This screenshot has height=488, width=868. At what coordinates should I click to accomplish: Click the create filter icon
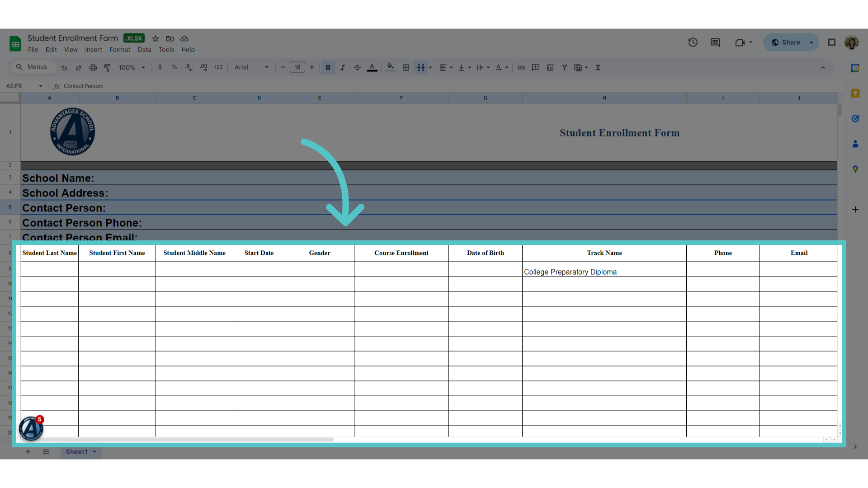click(564, 67)
